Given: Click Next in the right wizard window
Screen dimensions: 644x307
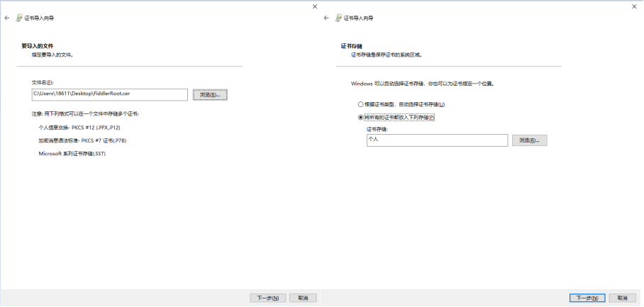Looking at the screenshot, I should 587,298.
